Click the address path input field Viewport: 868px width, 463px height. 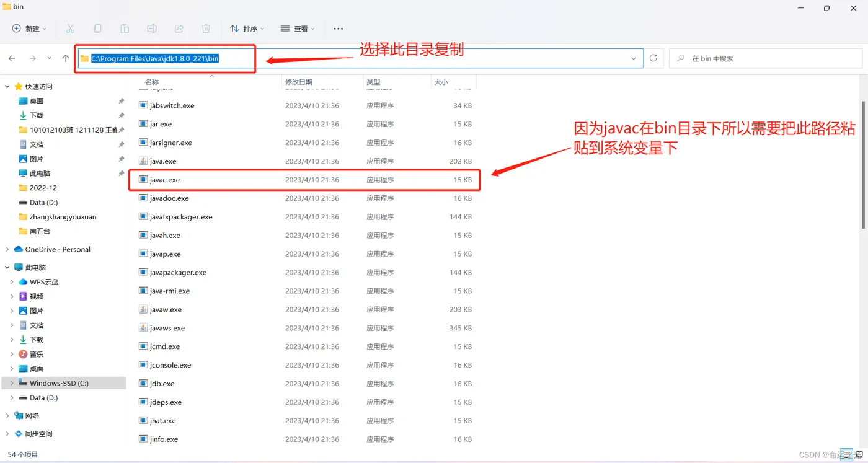click(x=360, y=58)
